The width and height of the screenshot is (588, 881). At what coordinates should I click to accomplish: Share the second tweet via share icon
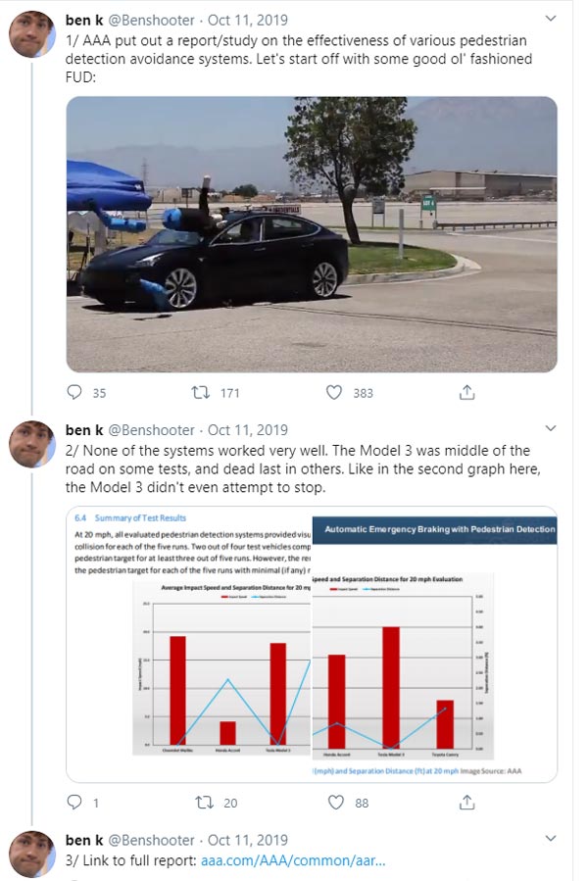(467, 803)
